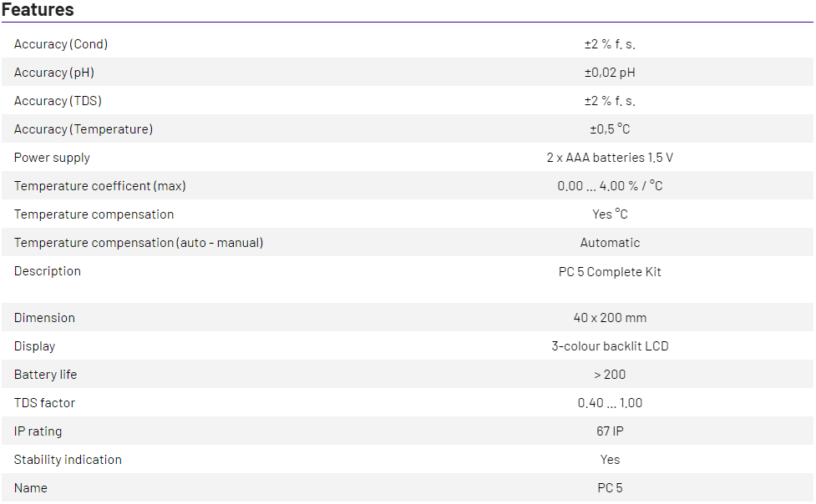Click the ±0,5 °C temperature accuracy value
816x504 pixels.
610,129
